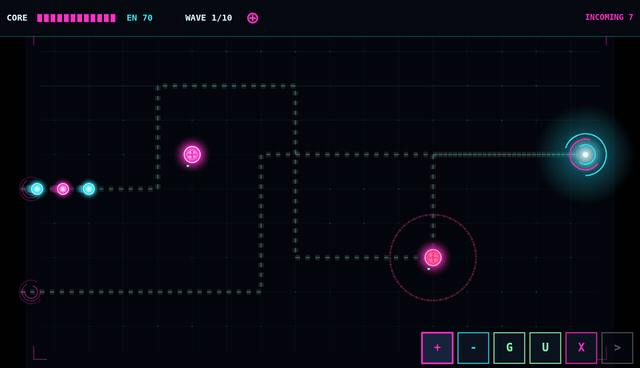Click the INCOMING 7 counter

coord(609,17)
